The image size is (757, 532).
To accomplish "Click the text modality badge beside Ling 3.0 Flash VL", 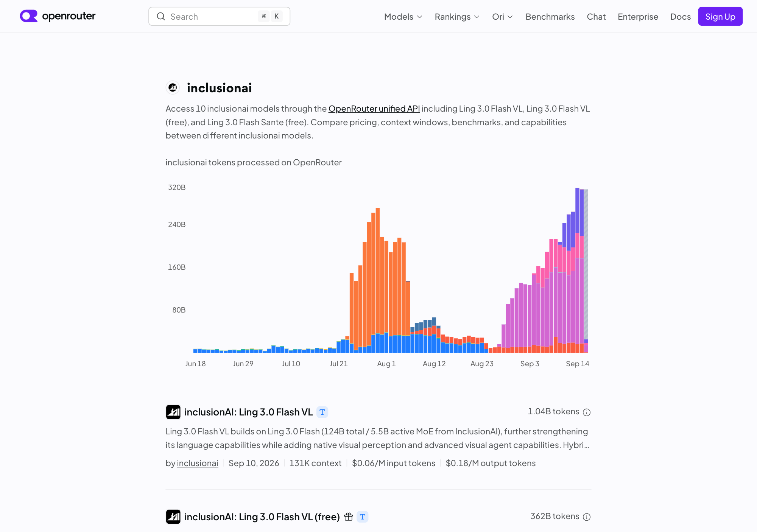I will 322,412.
